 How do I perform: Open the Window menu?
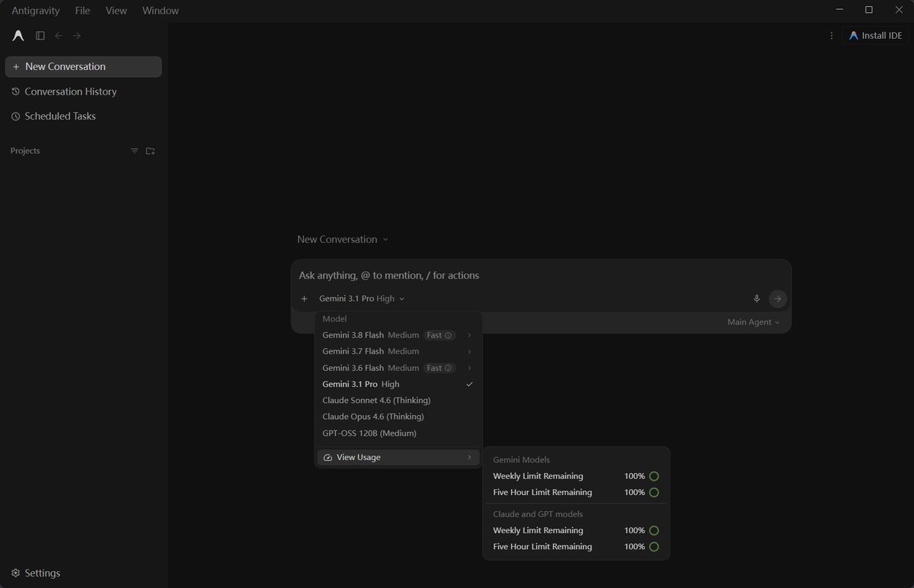[161, 11]
